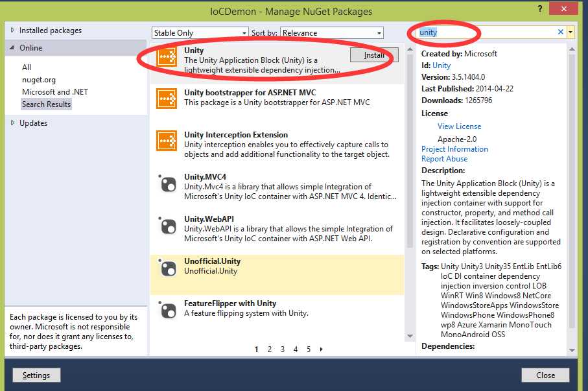The height and width of the screenshot is (391, 588).
Task: Click the Downloads 1265796 value
Action: coord(478,101)
